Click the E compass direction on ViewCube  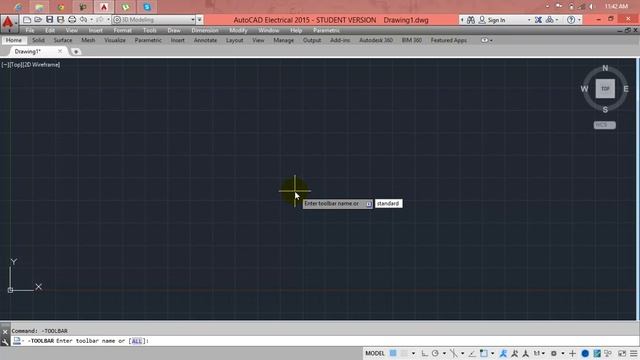[626, 89]
